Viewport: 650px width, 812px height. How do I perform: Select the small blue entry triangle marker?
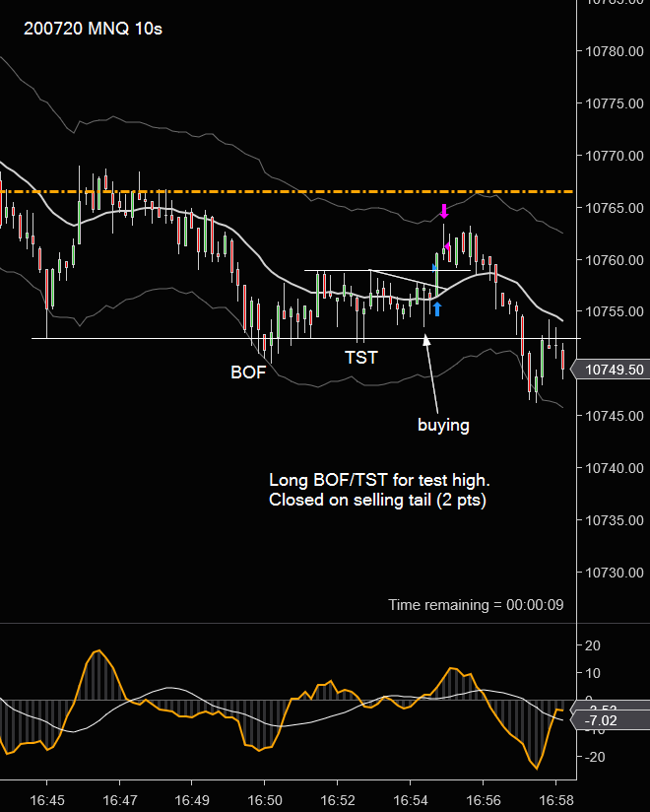tap(434, 268)
